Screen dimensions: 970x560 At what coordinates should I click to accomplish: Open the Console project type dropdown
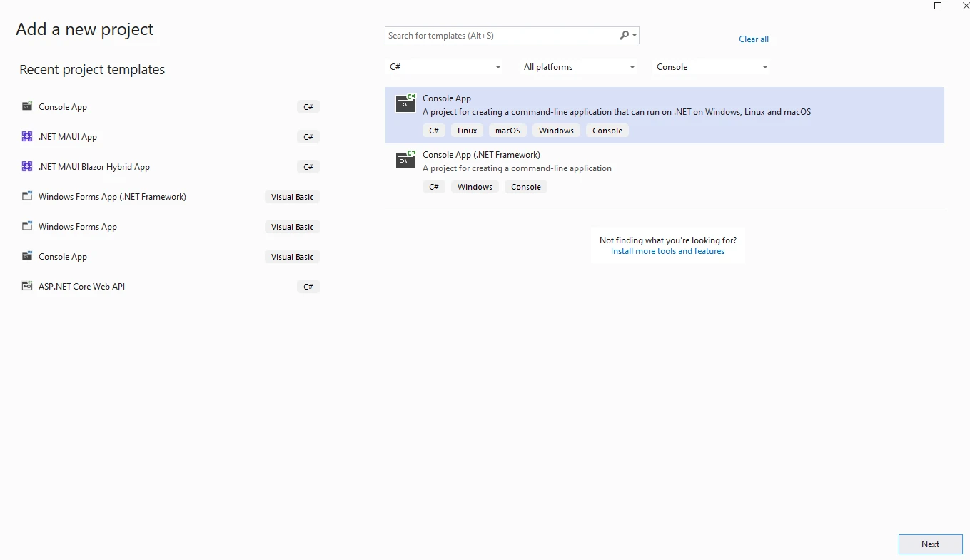pyautogui.click(x=712, y=67)
